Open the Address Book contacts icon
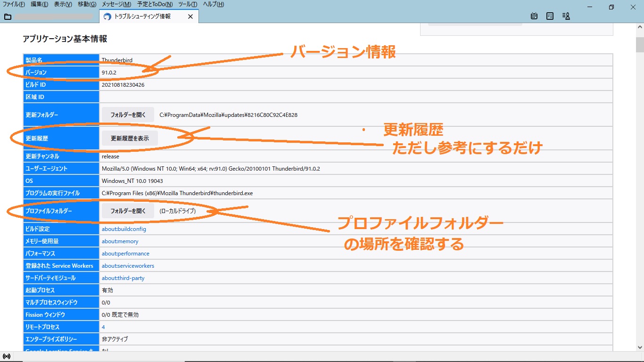Image resolution: width=644 pixels, height=362 pixels. pos(566,16)
